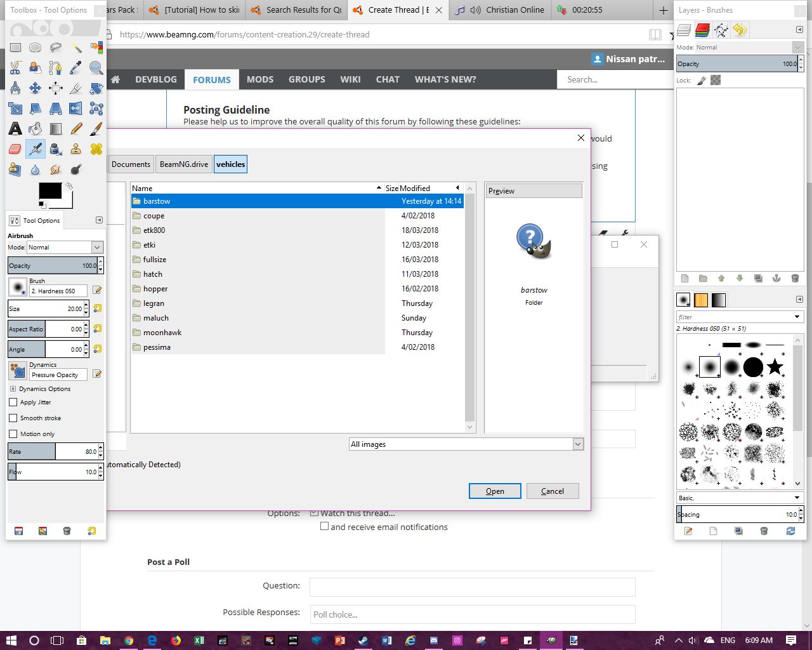Viewport: 812px width, 650px height.
Task: Select the Move tool
Action: (x=36, y=88)
